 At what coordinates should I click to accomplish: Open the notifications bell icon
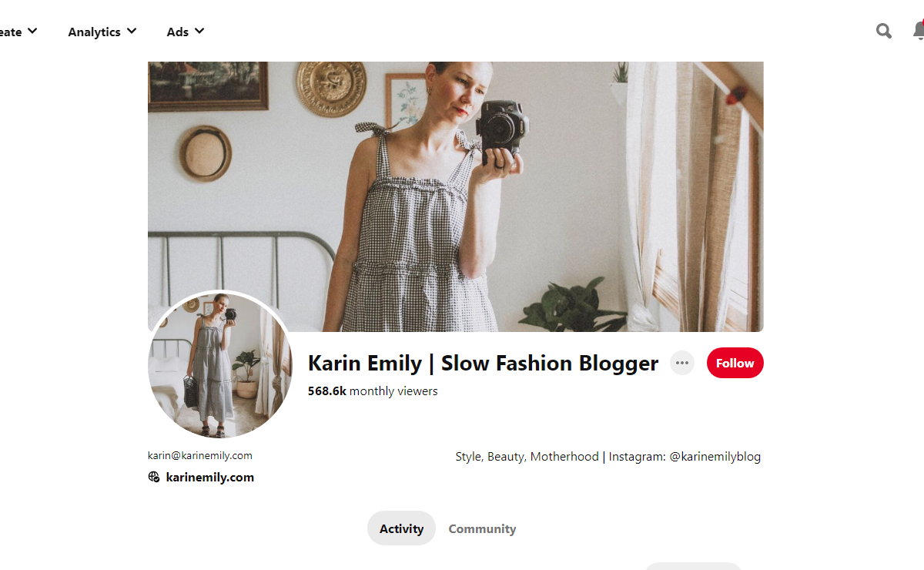(x=919, y=31)
